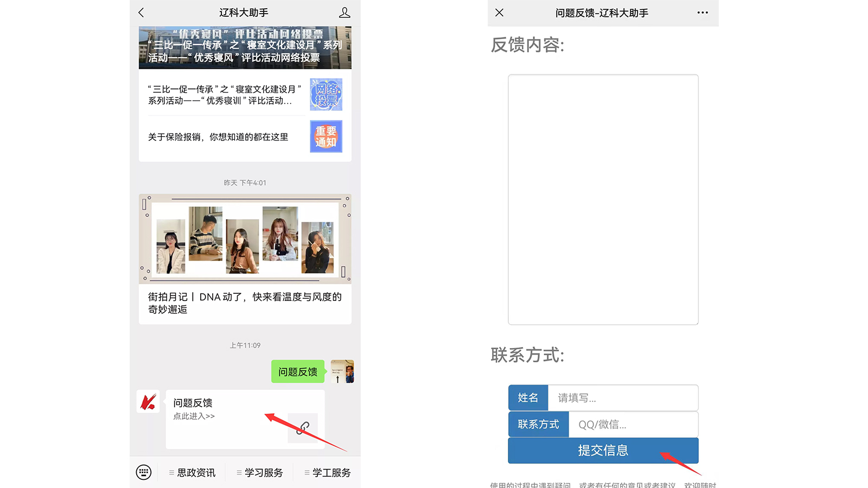Tap the link icon in feedback card

[303, 428]
